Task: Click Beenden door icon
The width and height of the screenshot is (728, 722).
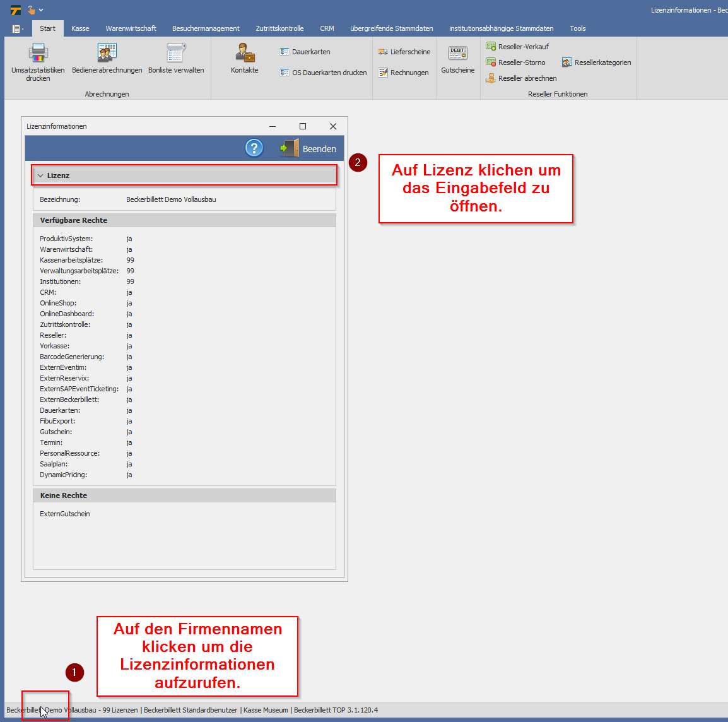Action: click(x=290, y=148)
